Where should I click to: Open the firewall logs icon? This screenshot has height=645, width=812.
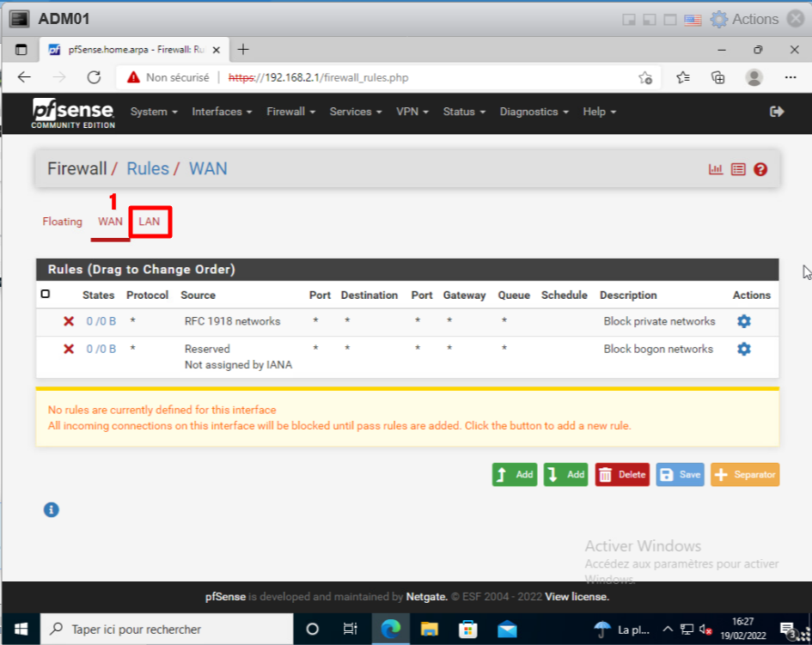tap(738, 169)
